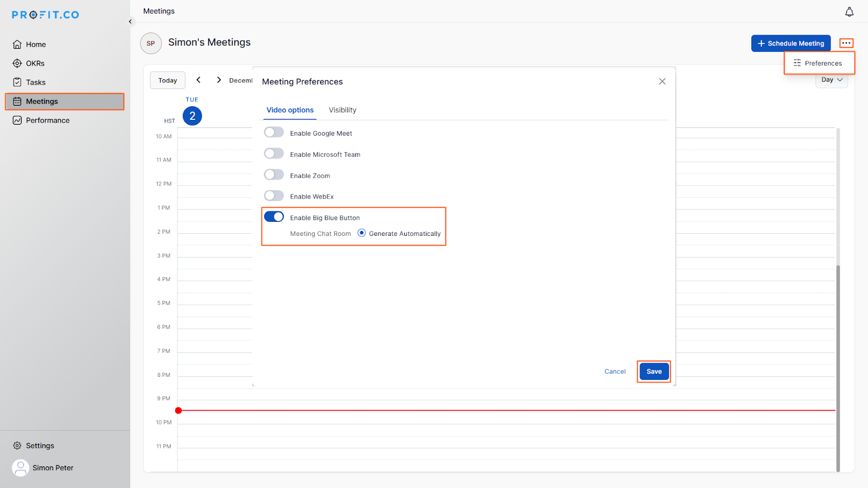This screenshot has width=868, height=488.
Task: Click the Enable WebEx label
Action: (312, 197)
